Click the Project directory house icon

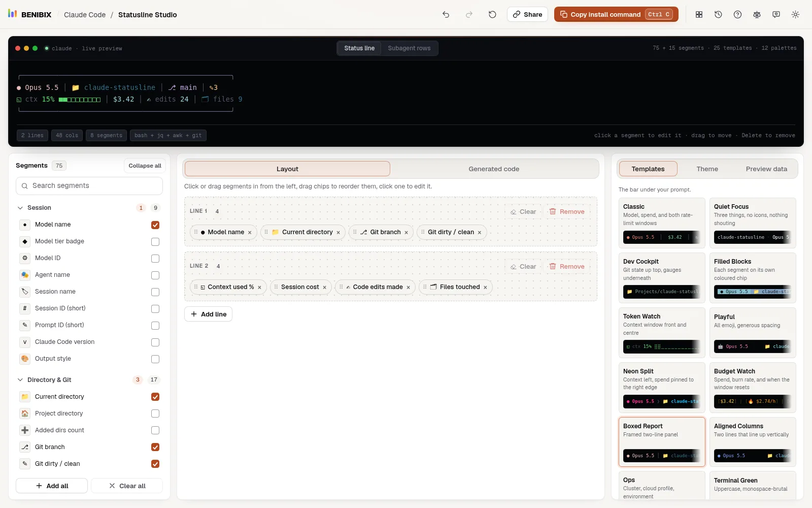click(x=25, y=414)
